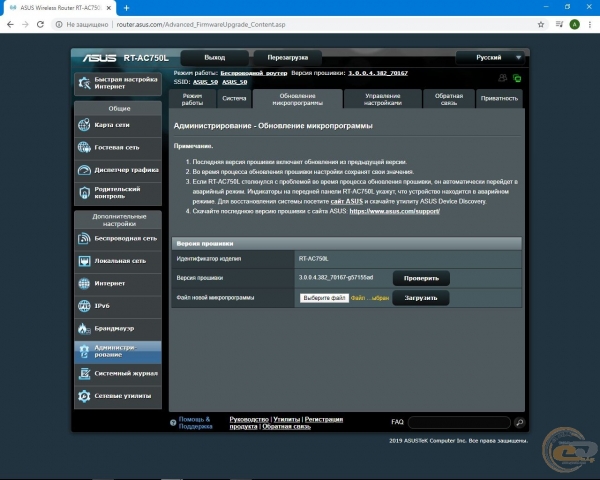Click the Parental Control lock icon

(x=84, y=193)
